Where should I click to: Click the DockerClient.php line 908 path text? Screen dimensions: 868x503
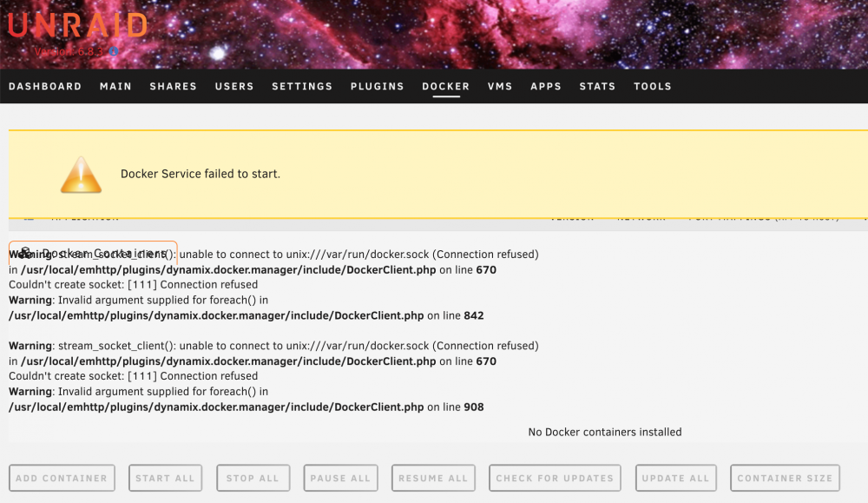216,407
